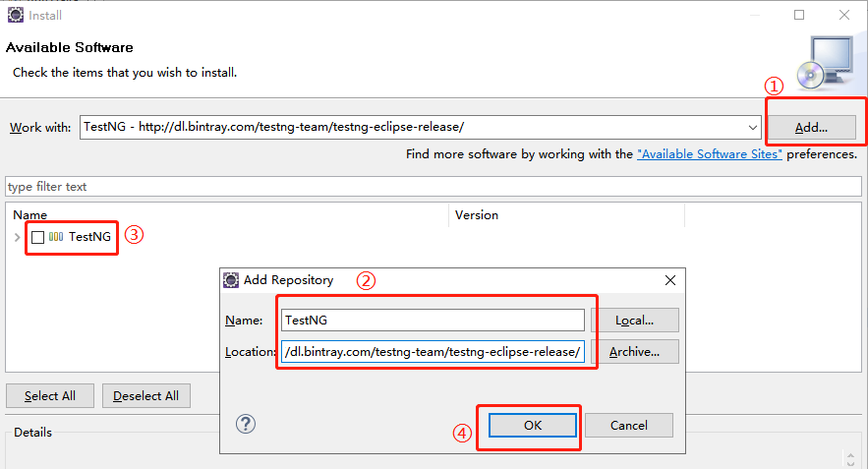
Task: Click the Add... repository button
Action: [811, 128]
